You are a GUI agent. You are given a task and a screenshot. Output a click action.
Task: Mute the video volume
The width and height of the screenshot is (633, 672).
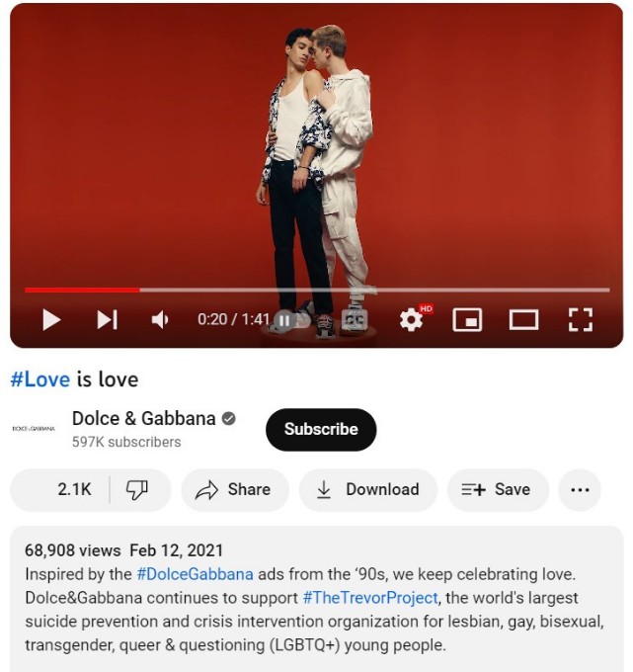160,320
